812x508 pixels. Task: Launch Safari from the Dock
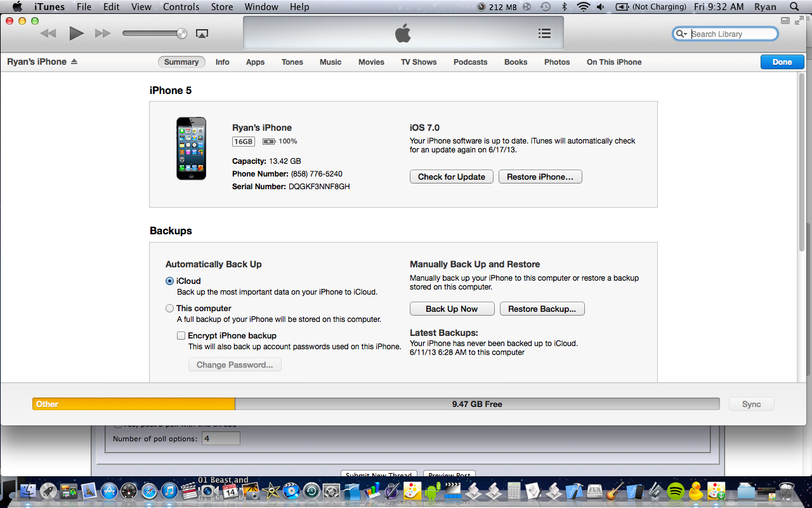coord(149,491)
